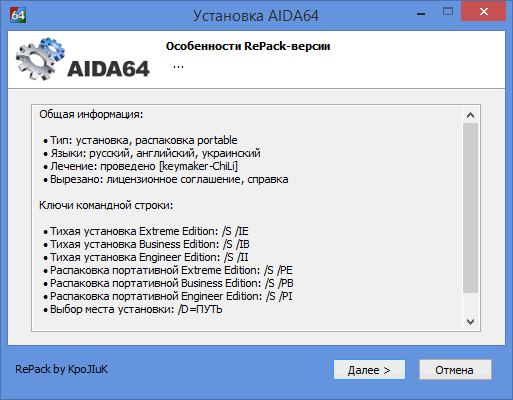Screen dimensions: 513x400
Task: Click the Ключи командной строки line
Action: pyautogui.click(x=106, y=205)
